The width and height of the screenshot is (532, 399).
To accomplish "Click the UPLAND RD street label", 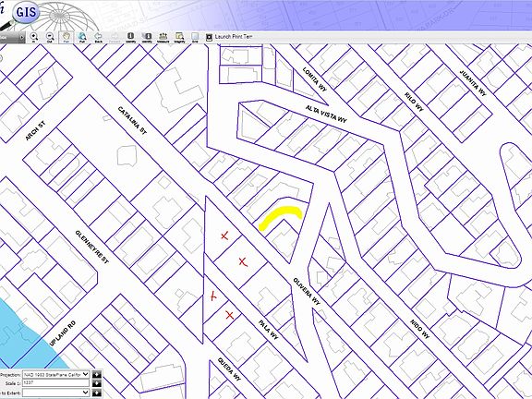I will tap(63, 333).
